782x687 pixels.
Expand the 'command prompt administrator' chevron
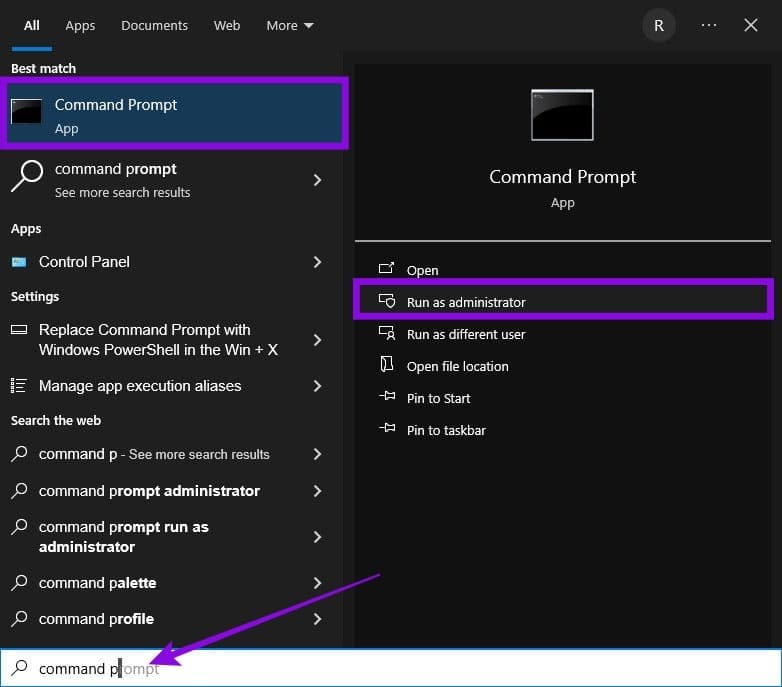[x=317, y=491]
